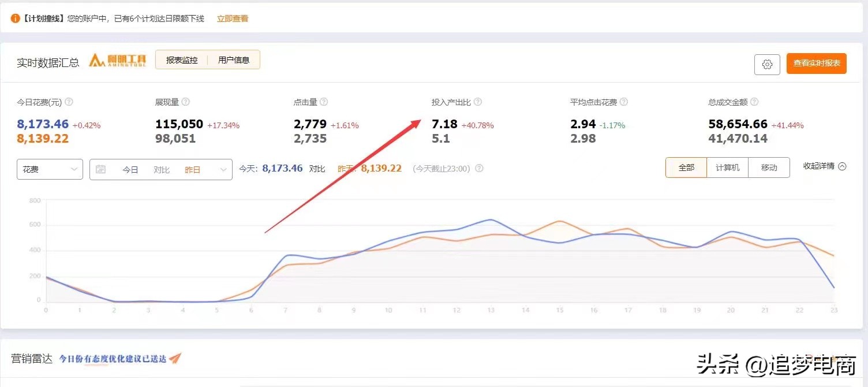This screenshot has width=868, height=387.
Task: Click the calendar icon in date selector
Action: click(102, 169)
